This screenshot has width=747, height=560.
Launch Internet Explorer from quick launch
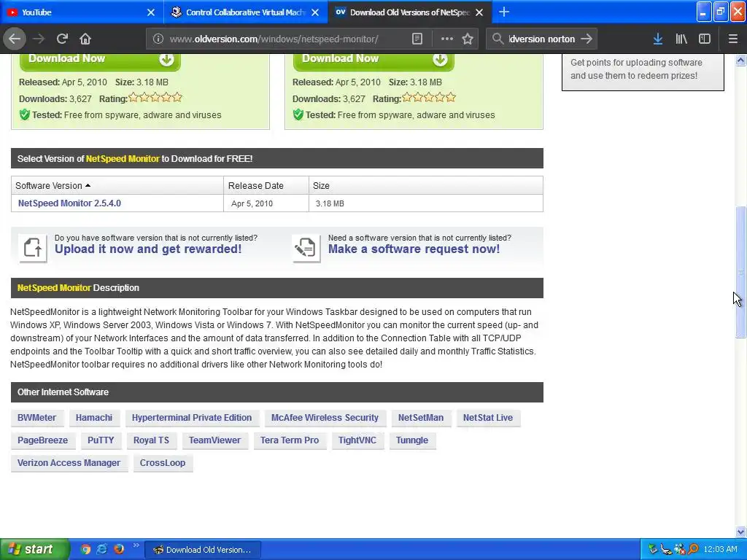[x=102, y=549]
